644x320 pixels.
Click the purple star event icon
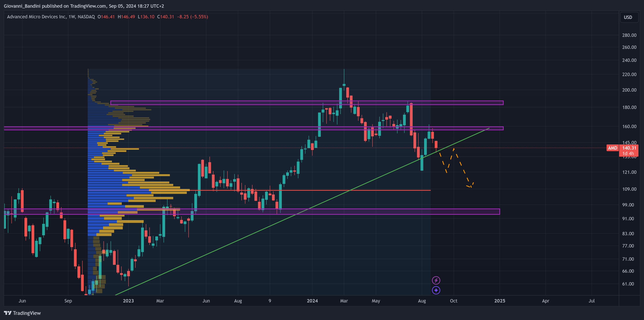(x=436, y=290)
